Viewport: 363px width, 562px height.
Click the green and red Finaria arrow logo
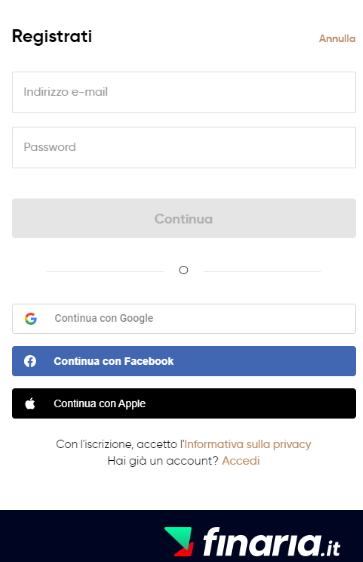(x=179, y=541)
